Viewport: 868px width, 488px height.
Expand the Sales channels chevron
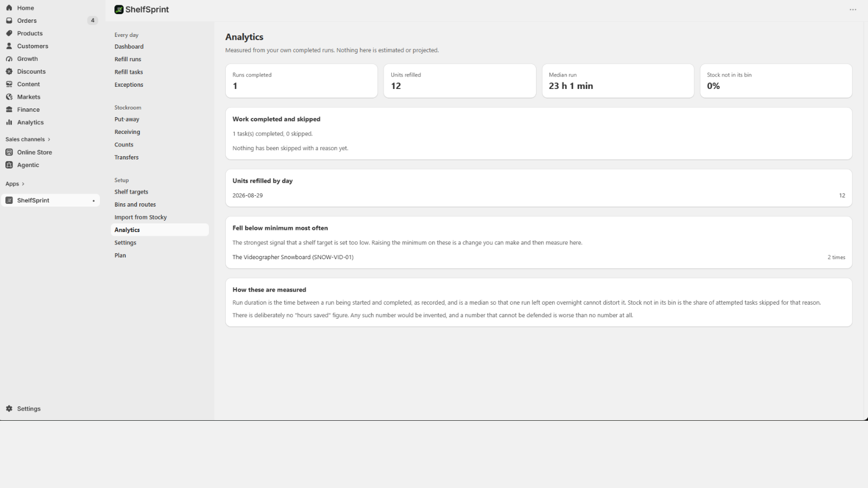49,139
